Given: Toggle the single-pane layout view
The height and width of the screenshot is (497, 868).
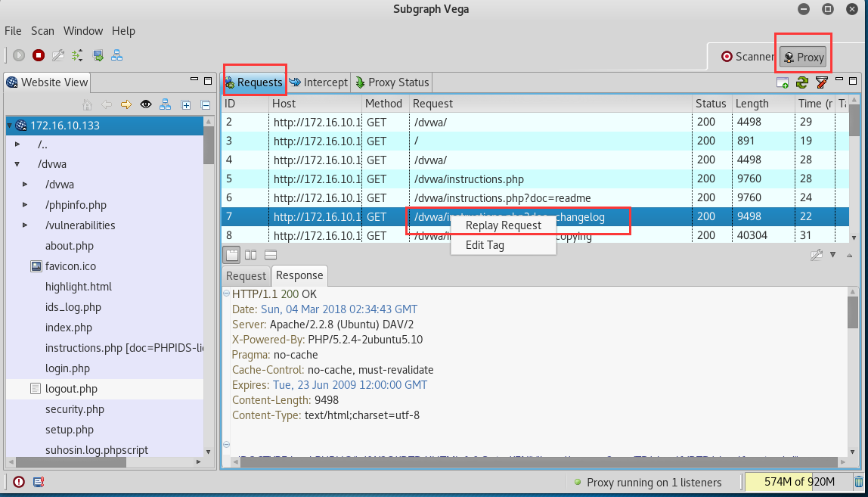Looking at the screenshot, I should point(231,255).
